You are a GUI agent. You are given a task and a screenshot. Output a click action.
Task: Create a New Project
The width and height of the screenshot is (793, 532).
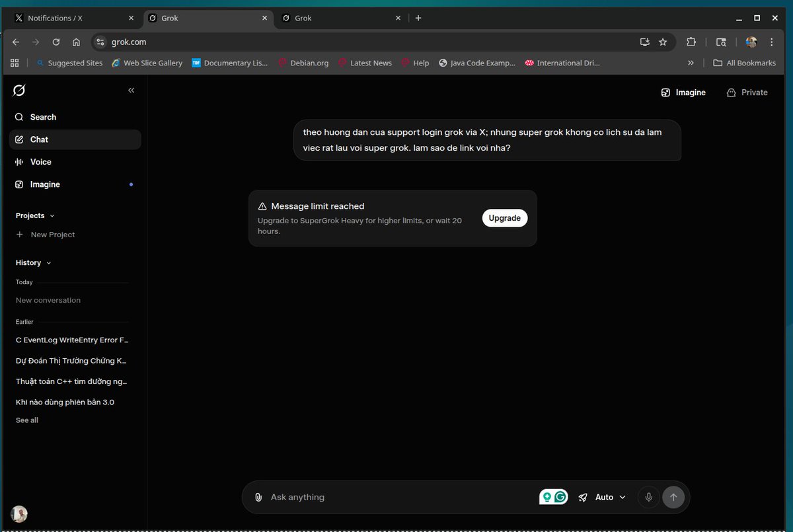coord(46,235)
